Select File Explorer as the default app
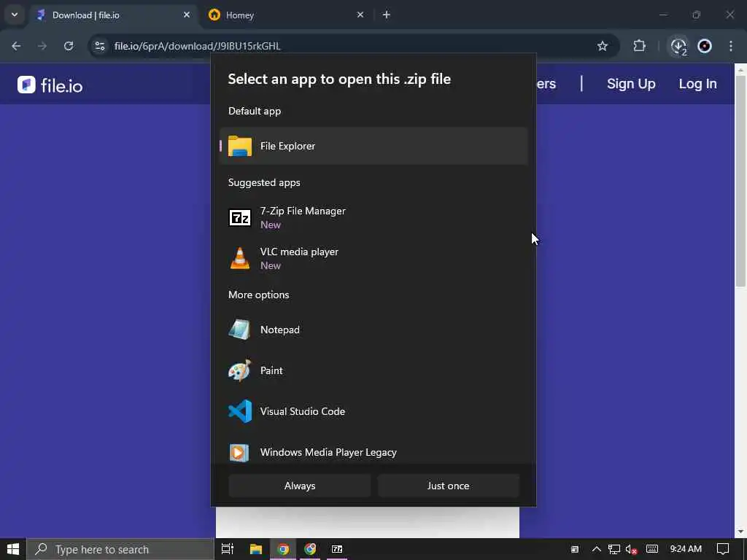This screenshot has height=560, width=747. [x=373, y=146]
